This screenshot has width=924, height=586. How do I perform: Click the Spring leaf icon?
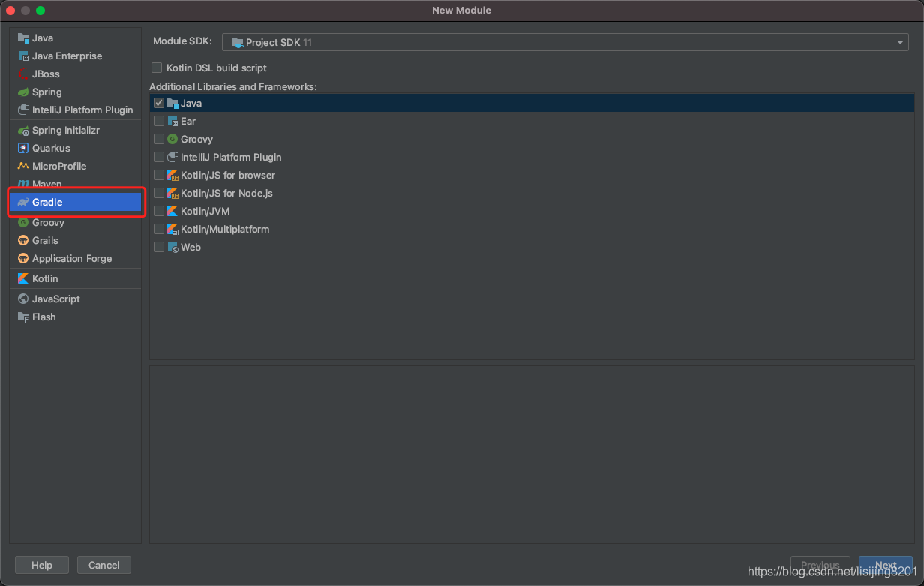23,92
